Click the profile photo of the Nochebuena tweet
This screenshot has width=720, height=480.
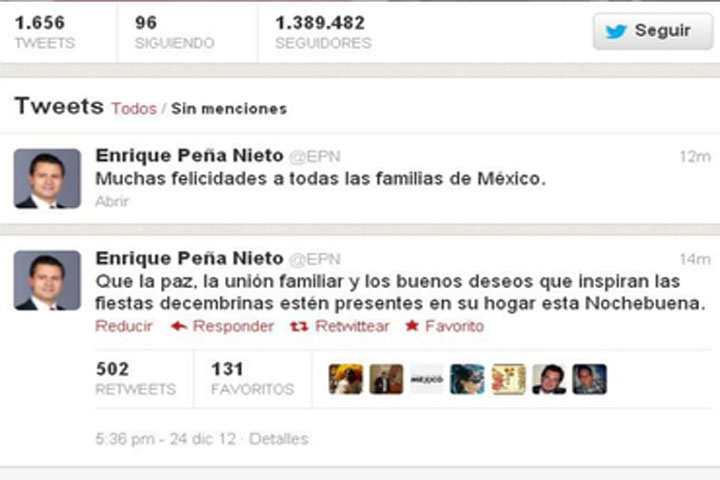click(x=47, y=280)
